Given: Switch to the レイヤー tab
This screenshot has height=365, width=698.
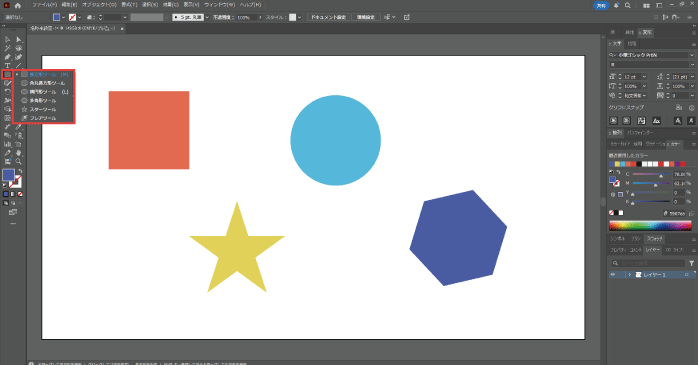Looking at the screenshot, I should point(653,250).
